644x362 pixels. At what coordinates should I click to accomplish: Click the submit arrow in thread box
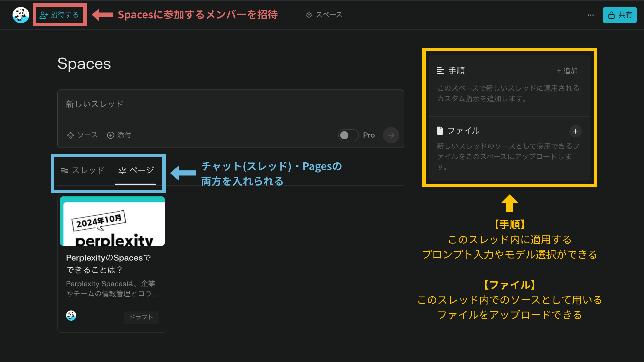tap(391, 135)
